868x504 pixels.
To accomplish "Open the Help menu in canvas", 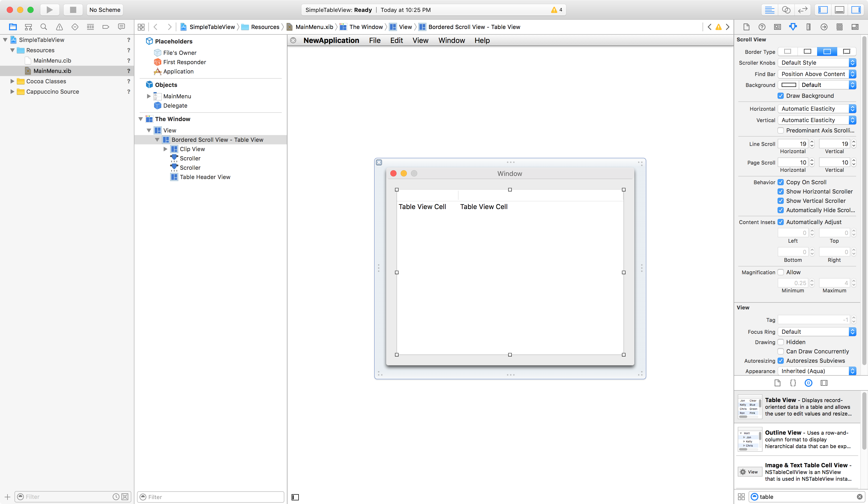I will 482,40.
